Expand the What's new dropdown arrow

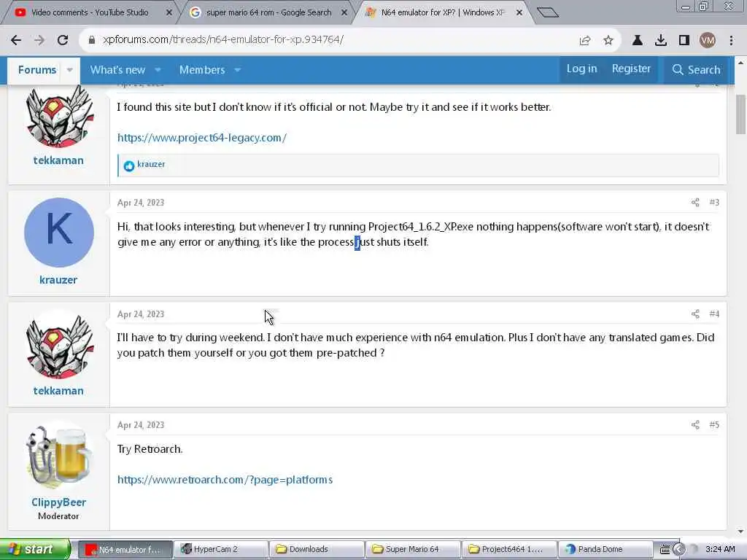(158, 70)
